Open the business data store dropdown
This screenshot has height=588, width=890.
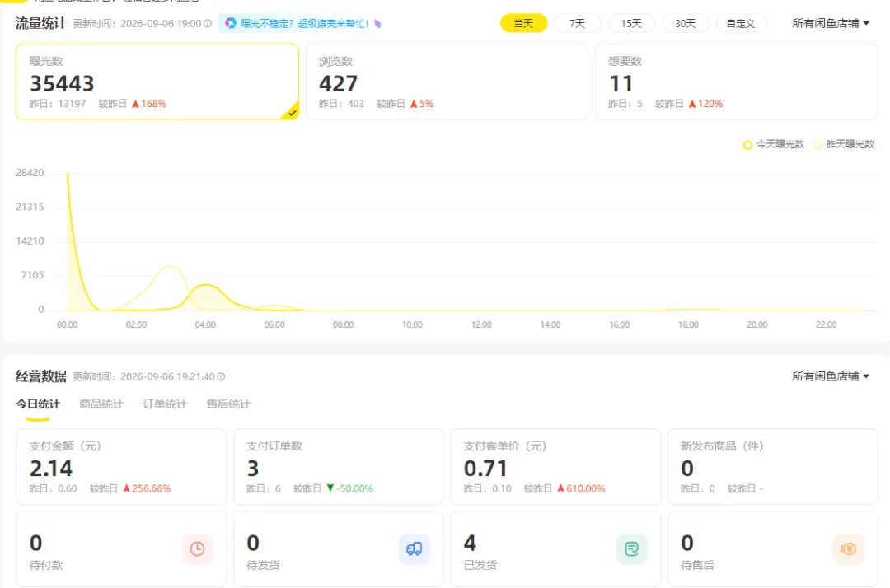pyautogui.click(x=831, y=376)
